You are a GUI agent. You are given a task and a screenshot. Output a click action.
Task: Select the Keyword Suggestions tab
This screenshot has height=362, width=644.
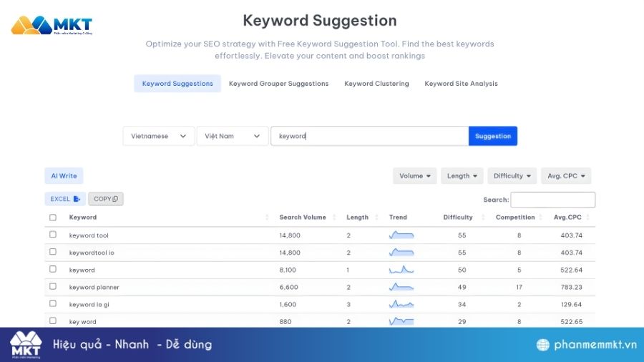(177, 83)
